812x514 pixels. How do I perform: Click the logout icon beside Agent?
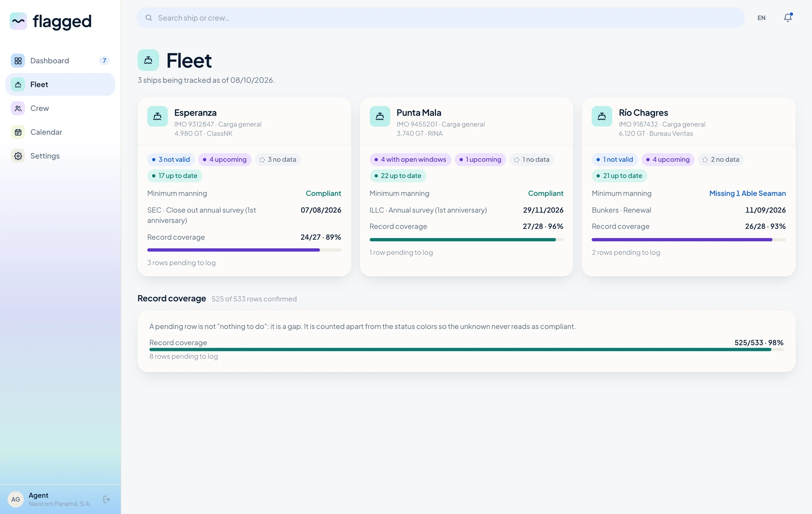click(107, 499)
